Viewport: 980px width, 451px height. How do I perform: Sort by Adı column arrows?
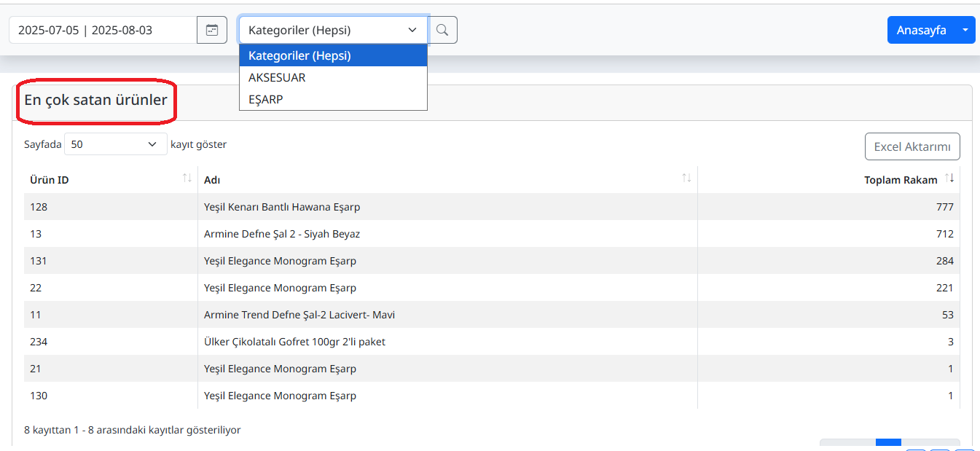click(x=686, y=179)
